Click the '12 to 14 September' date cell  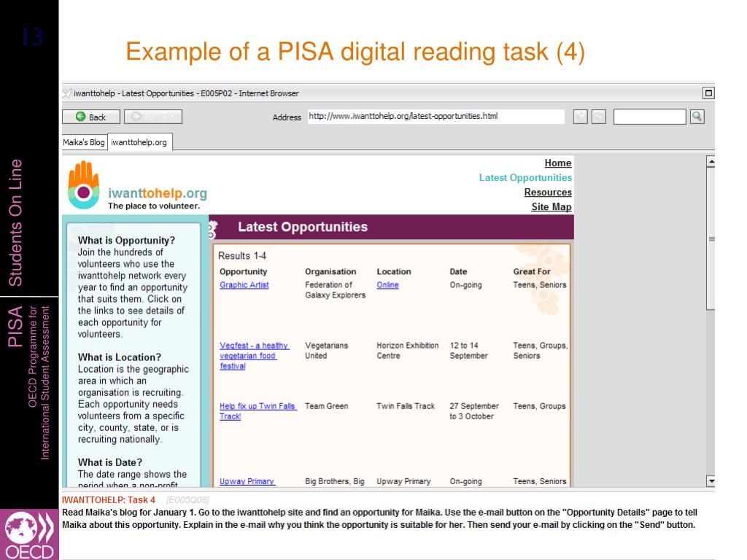coord(469,351)
